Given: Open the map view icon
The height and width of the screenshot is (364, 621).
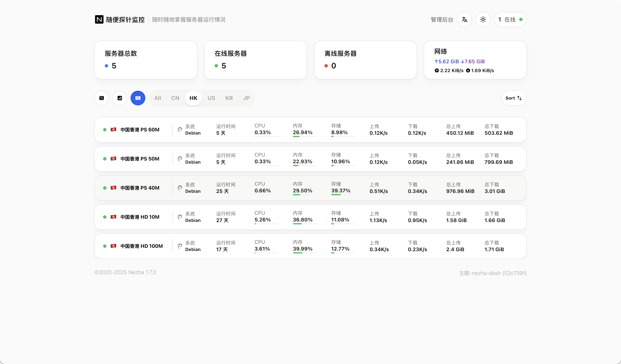Looking at the screenshot, I should [x=102, y=98].
